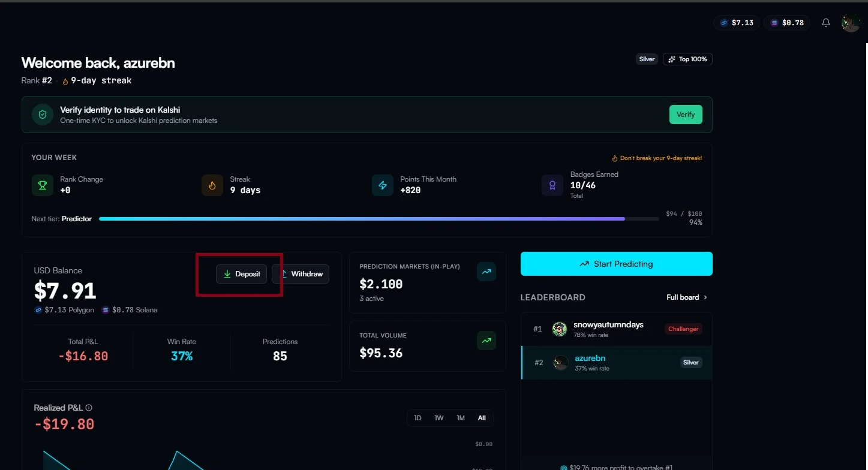Click the $2.100 in-play amount

coord(381,284)
